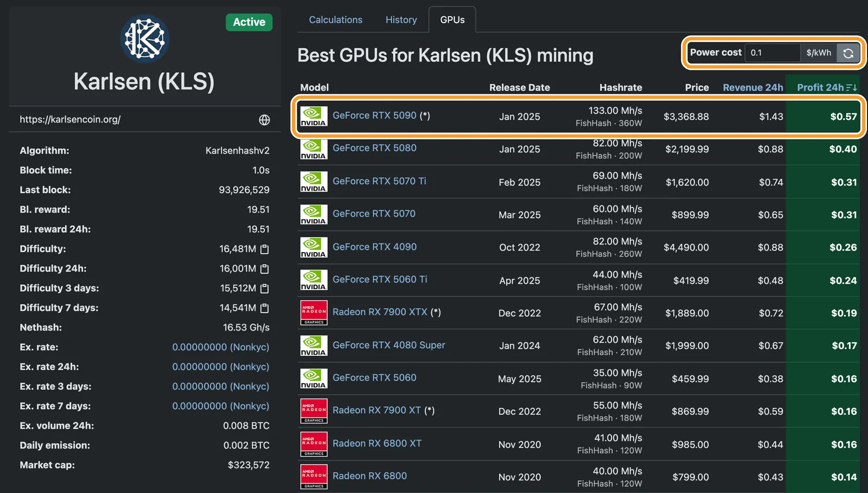Viewport: 868px width, 493px height.
Task: Switch to the Calculations tab
Action: 336,20
